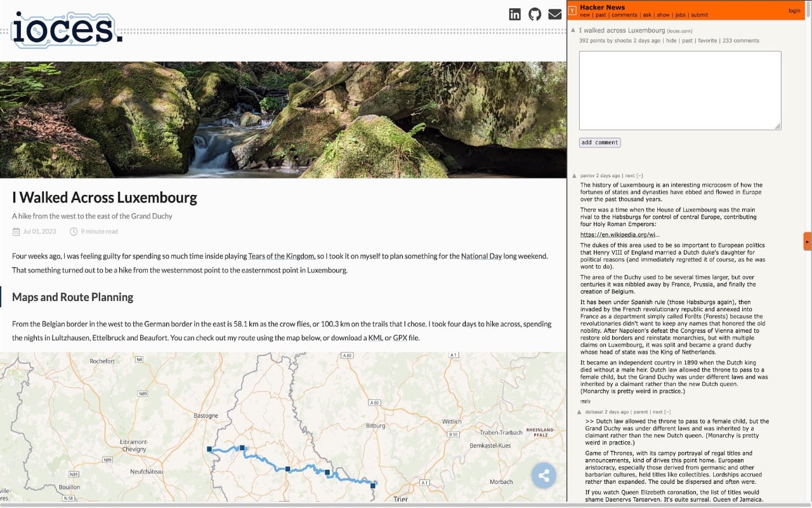The image size is (812, 508).
Task: Open pavlov's user profile
Action: tap(587, 176)
